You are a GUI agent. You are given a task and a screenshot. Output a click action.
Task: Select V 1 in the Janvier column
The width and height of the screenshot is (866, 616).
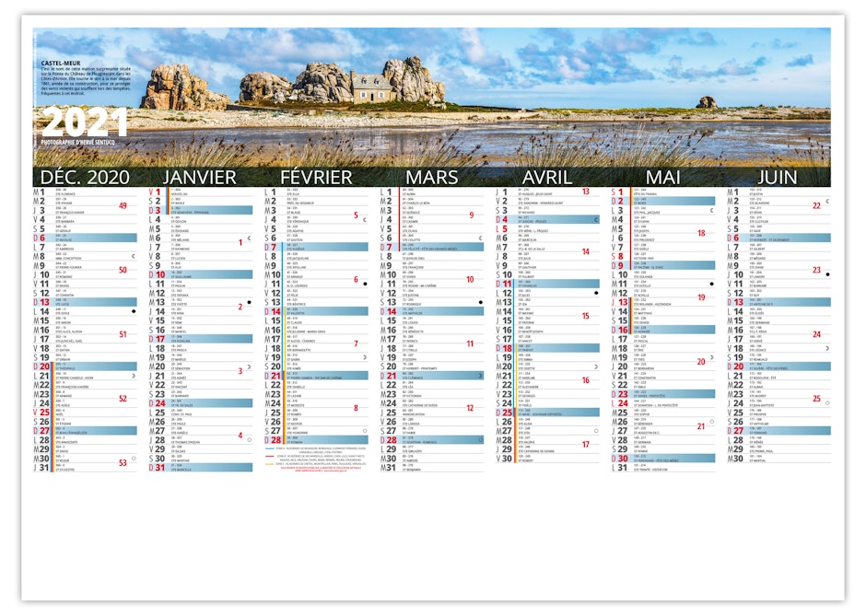201,192
